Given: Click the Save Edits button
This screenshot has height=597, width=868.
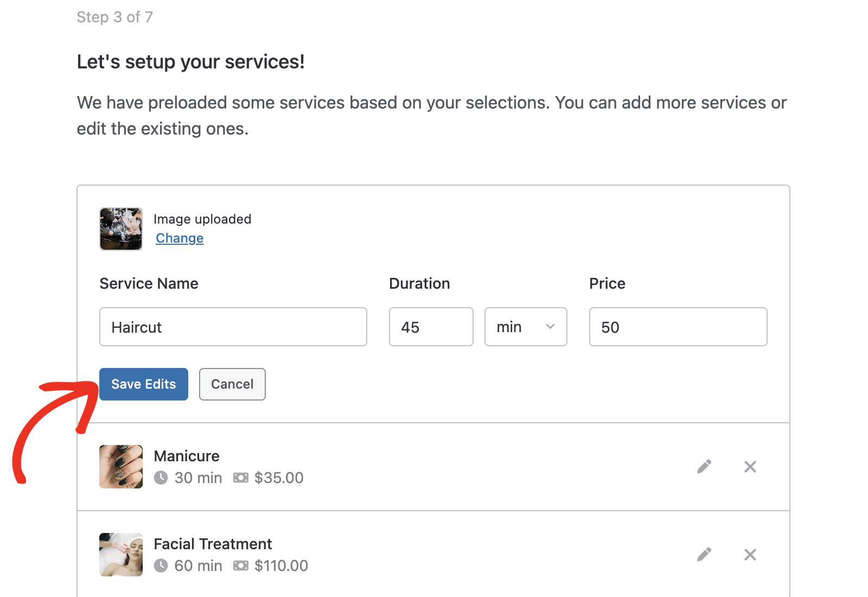Looking at the screenshot, I should pos(143,384).
